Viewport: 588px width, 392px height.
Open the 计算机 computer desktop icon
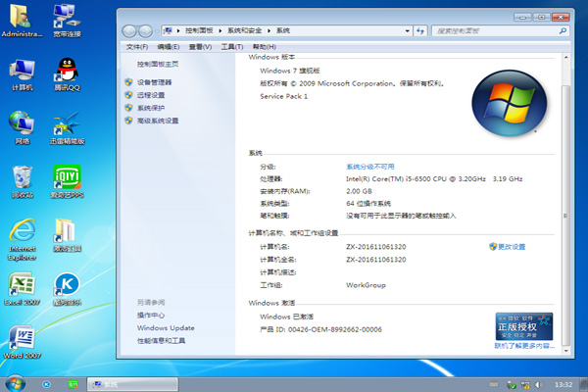point(22,71)
